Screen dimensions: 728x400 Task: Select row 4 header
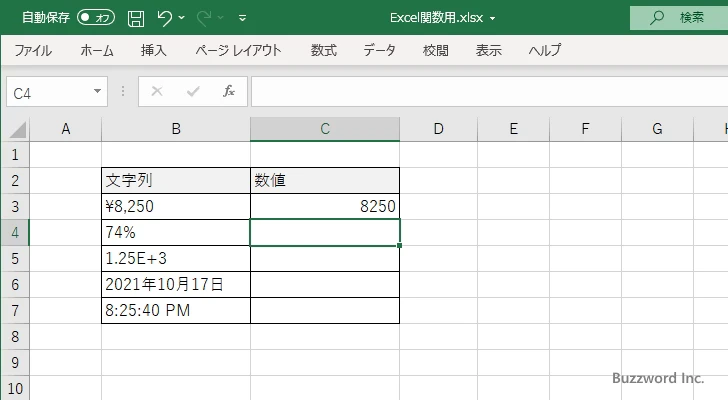click(15, 232)
